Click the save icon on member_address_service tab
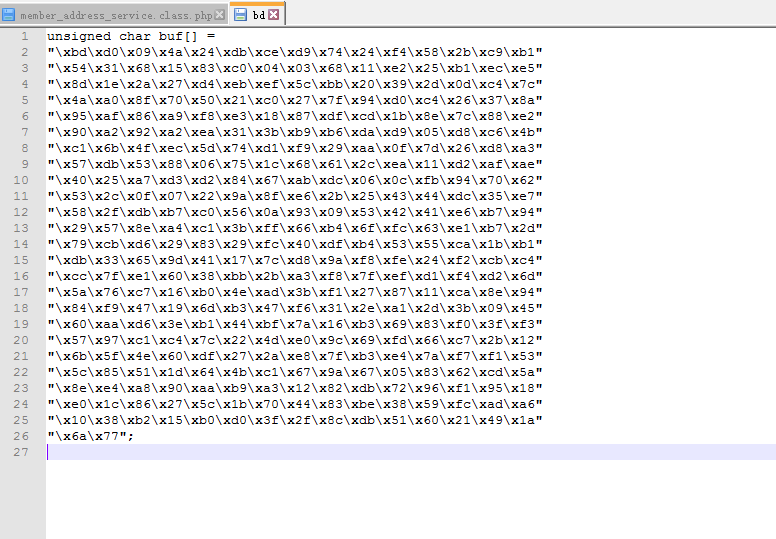 point(8,15)
